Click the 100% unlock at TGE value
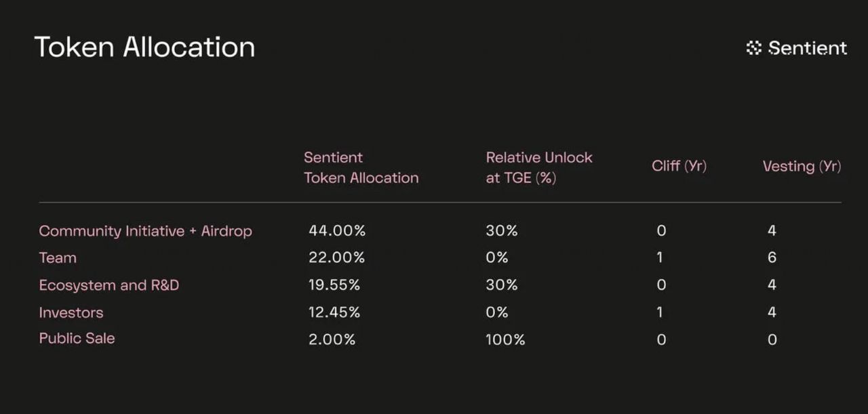868x414 pixels. pos(505,339)
